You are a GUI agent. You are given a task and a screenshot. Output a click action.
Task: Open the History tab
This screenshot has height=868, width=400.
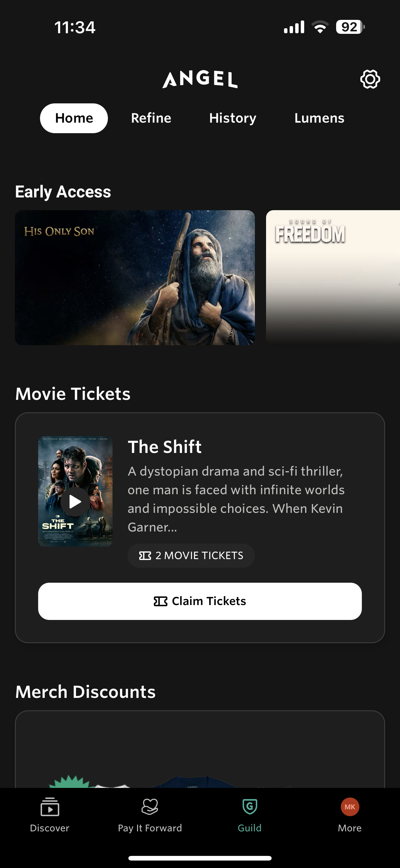pos(233,118)
